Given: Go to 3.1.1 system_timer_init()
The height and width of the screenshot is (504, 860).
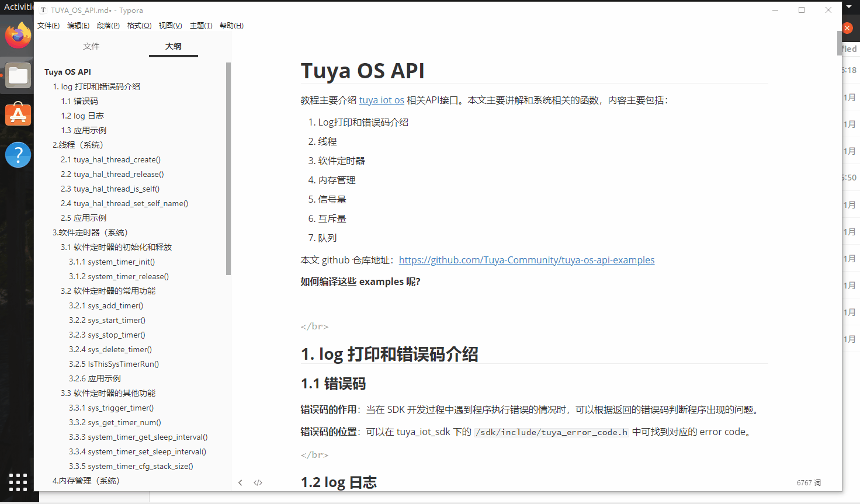Looking at the screenshot, I should click(x=112, y=262).
